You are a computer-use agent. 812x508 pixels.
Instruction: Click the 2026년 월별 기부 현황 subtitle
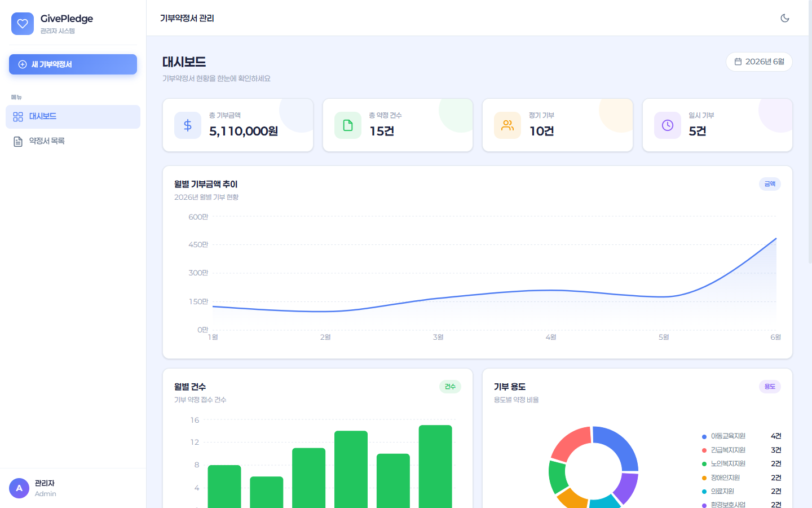[x=206, y=197]
